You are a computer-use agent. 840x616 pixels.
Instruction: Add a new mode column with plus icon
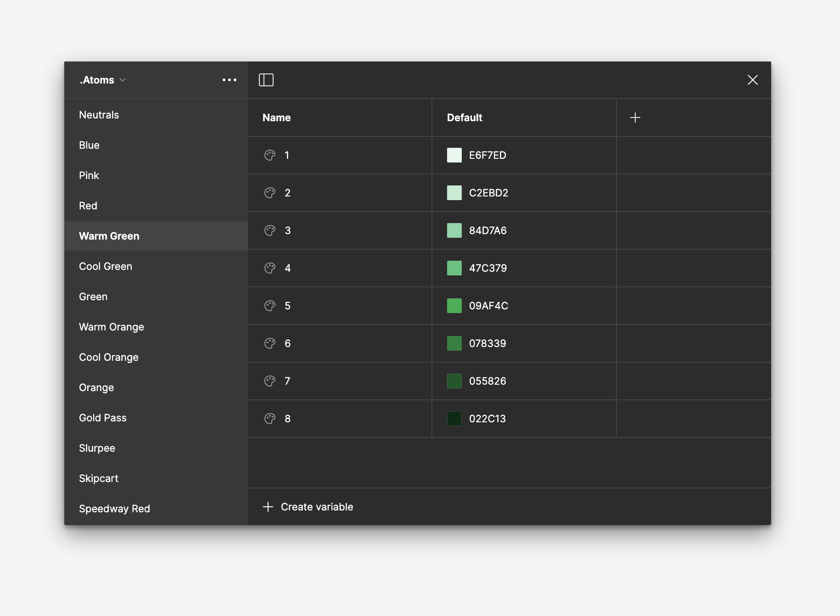point(635,118)
